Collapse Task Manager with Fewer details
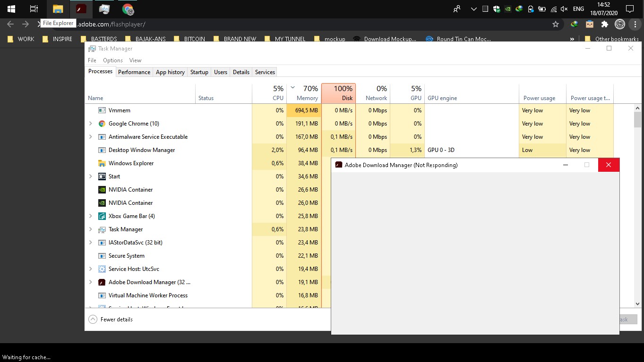The image size is (644, 362). tap(111, 320)
